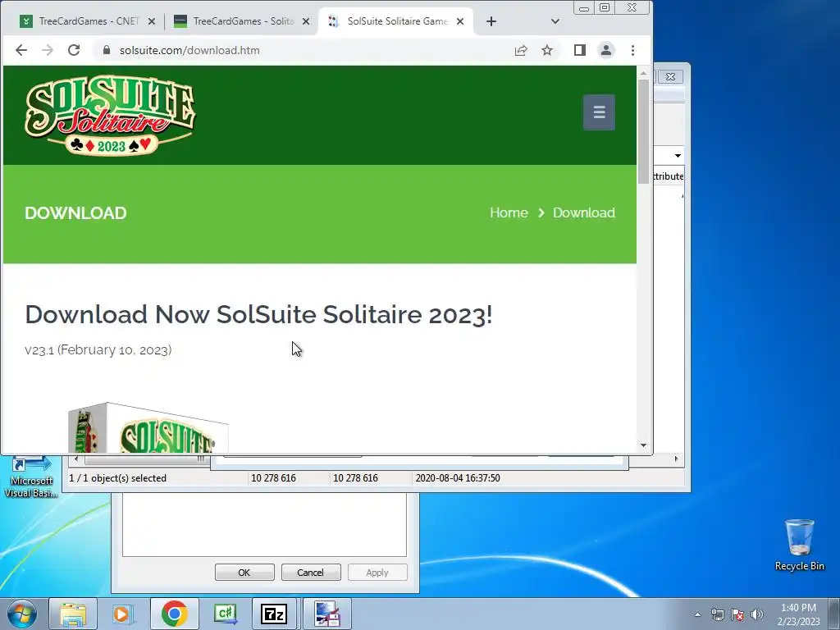Show hidden system tray icons
This screenshot has height=630, width=840.
(697, 614)
